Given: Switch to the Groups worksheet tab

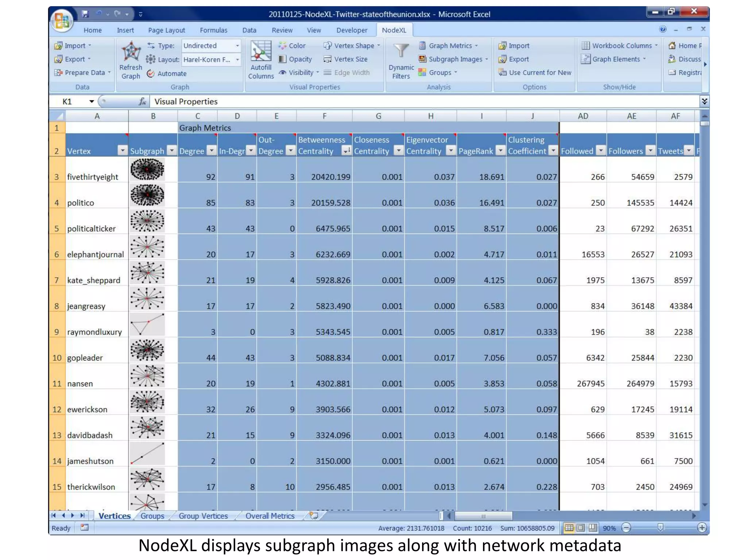Looking at the screenshot, I should pos(152,516).
